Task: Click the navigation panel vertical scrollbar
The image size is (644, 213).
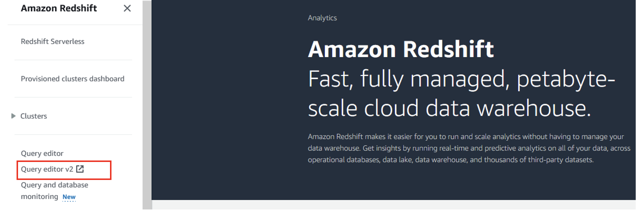Action: (x=147, y=106)
